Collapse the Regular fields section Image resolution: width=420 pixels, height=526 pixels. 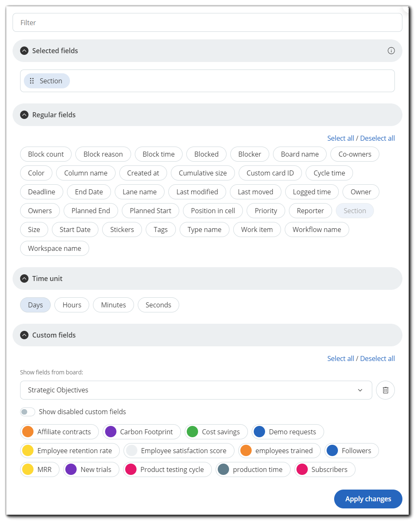(24, 115)
